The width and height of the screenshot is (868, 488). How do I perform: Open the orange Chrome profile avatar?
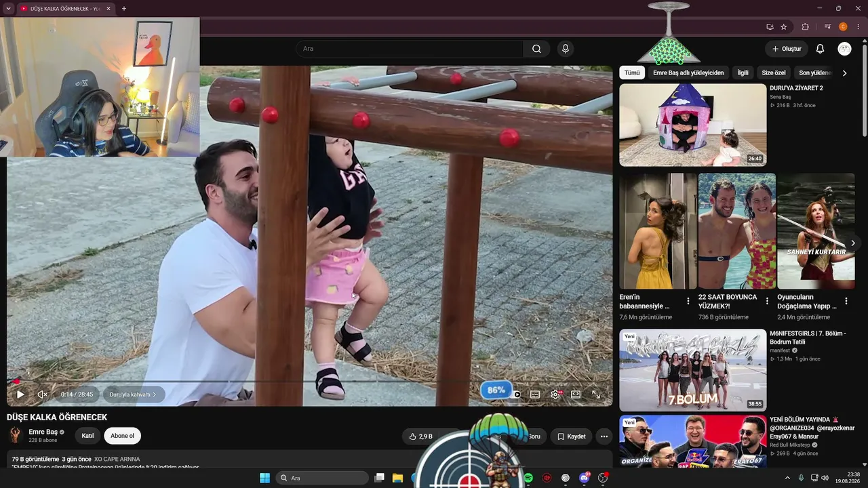tap(843, 27)
